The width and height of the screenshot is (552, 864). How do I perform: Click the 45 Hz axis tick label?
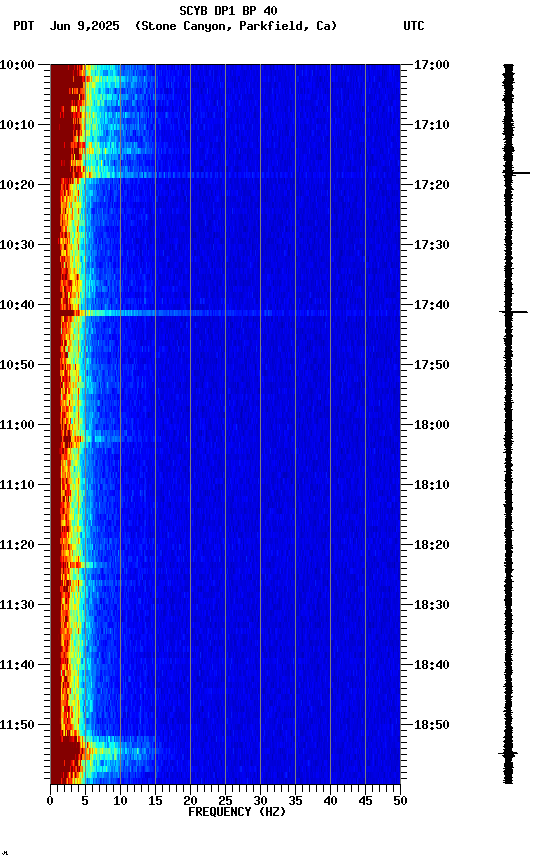(x=365, y=801)
